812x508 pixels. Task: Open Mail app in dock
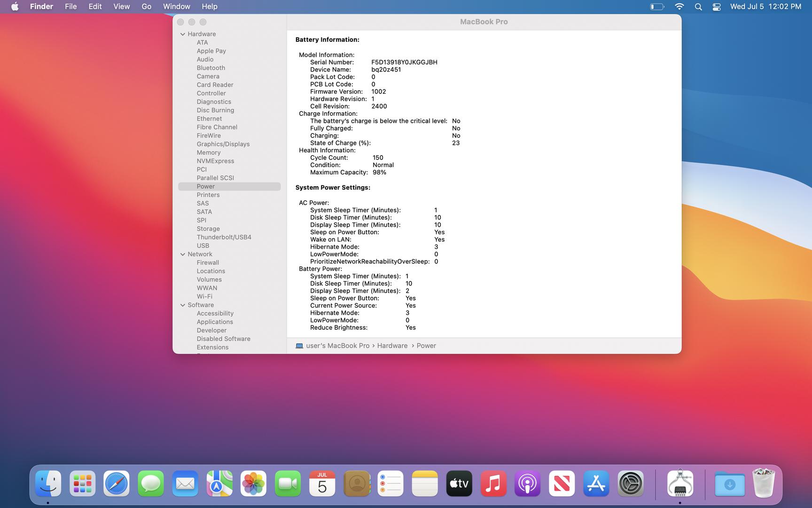(185, 483)
